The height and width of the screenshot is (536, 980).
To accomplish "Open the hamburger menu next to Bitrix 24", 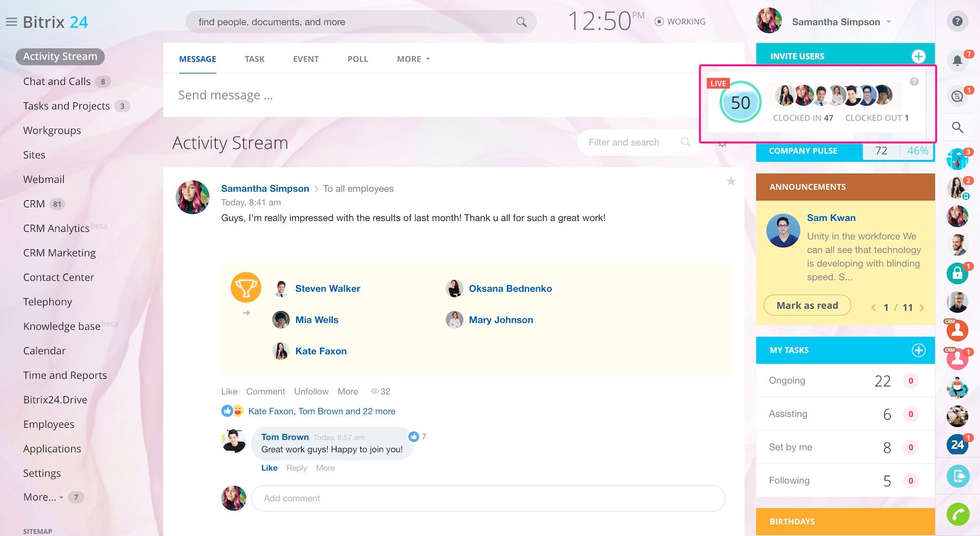I will pos(11,22).
